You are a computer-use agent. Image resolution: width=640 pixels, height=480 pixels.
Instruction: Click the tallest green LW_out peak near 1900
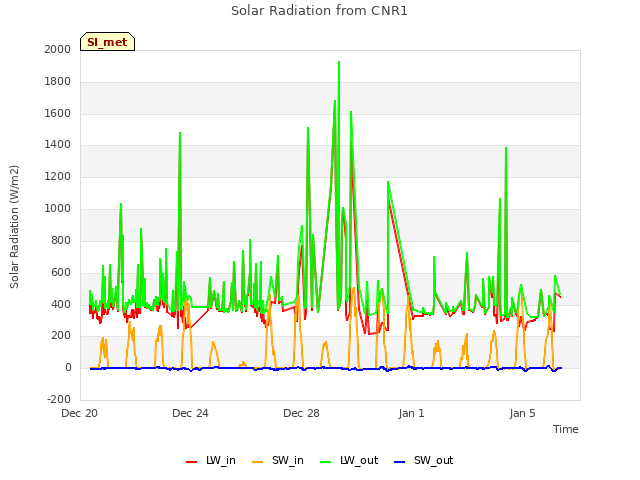[x=339, y=62]
